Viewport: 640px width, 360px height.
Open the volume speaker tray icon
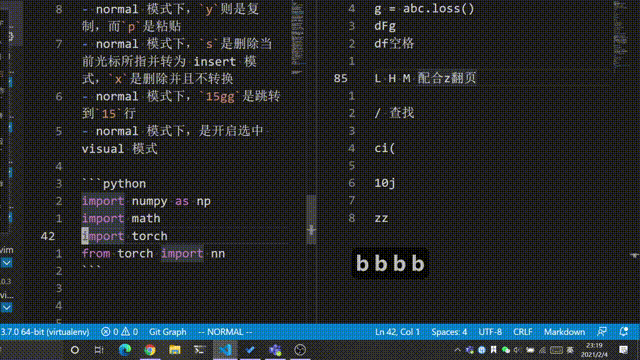point(518,350)
